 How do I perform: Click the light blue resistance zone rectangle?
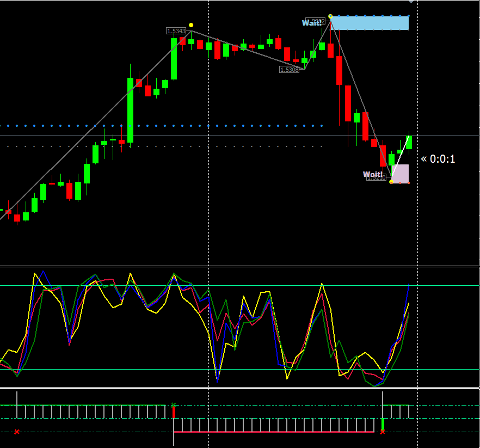[370, 23]
